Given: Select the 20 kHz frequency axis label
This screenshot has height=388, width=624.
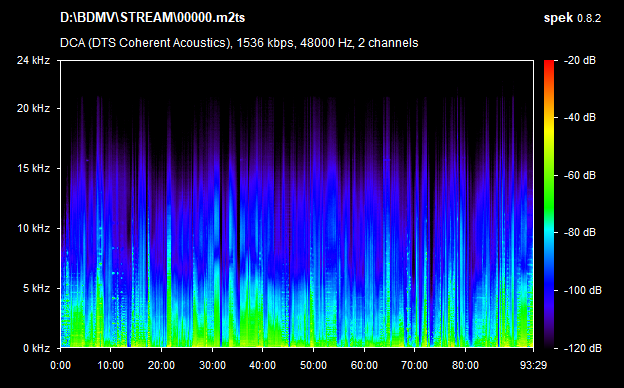Looking at the screenshot, I should point(33,108).
